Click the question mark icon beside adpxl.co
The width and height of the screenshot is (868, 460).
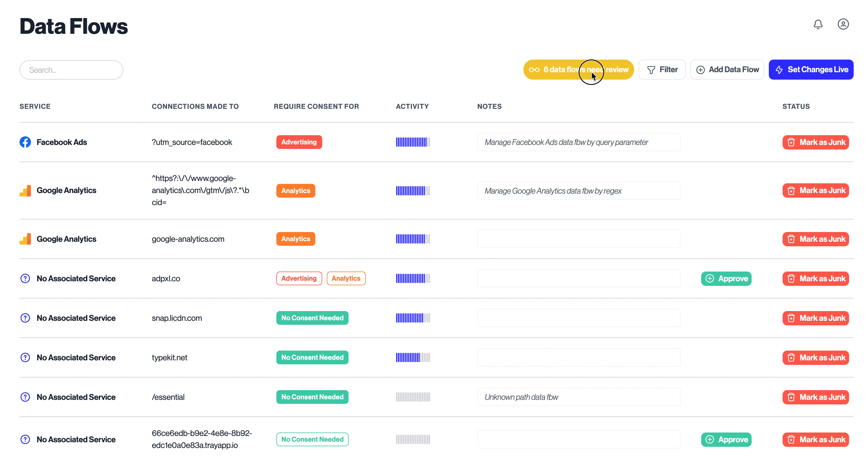[25, 278]
